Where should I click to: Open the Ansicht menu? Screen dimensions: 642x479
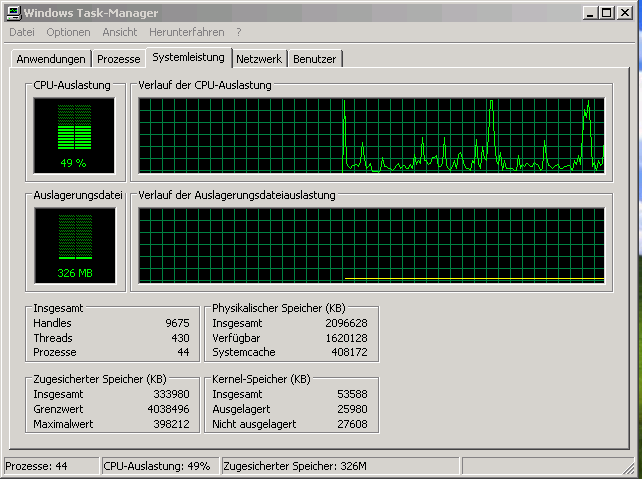(x=120, y=33)
